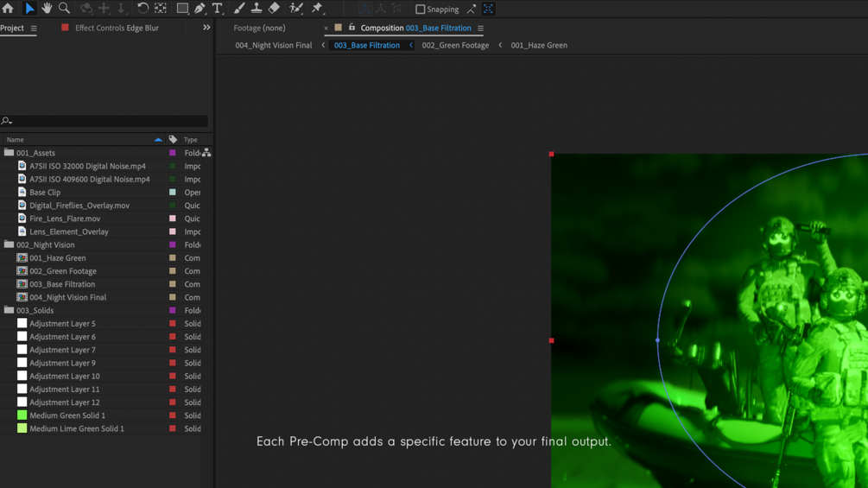868x488 pixels.
Task: Select the Brush tool
Action: [239, 9]
